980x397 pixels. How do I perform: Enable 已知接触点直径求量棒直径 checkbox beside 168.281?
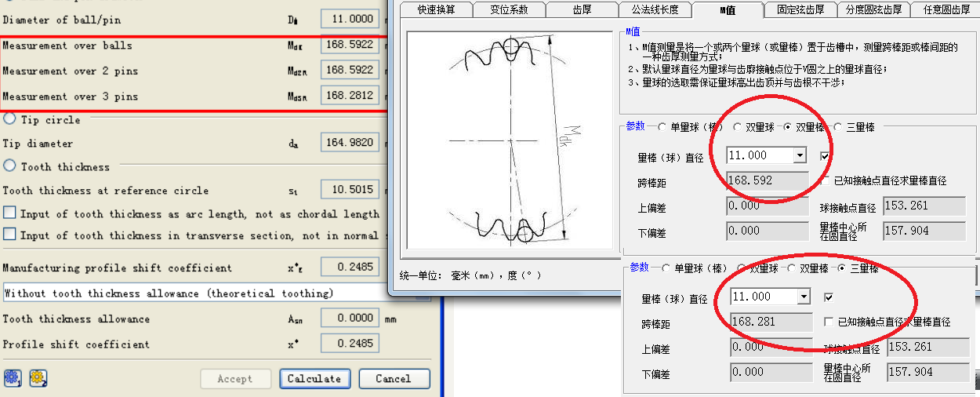click(830, 322)
